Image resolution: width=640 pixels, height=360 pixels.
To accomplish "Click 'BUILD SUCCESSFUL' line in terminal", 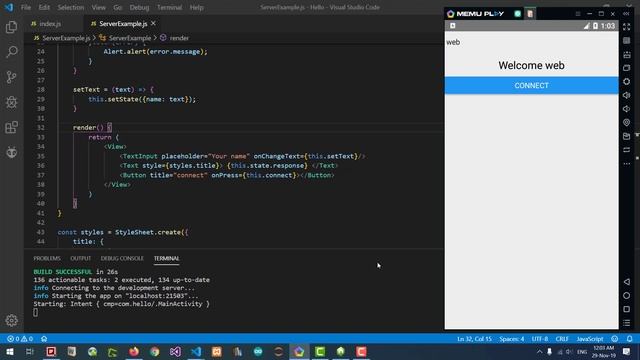I will [76, 272].
